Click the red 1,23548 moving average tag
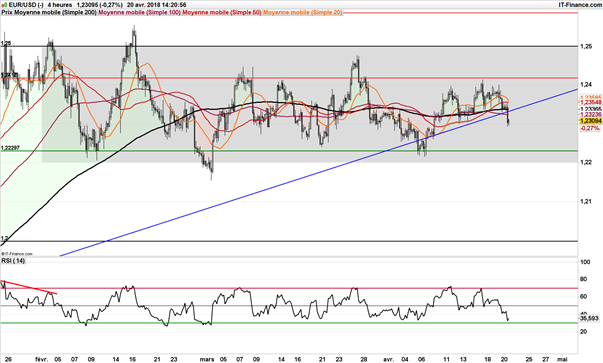Viewport: 603px width, 363px height. click(590, 102)
